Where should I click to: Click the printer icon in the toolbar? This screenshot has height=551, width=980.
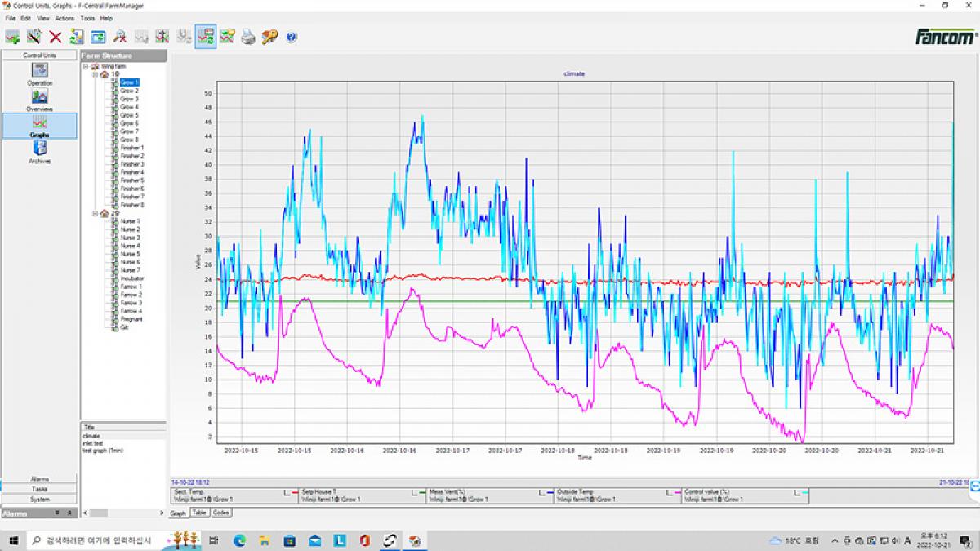pyautogui.click(x=248, y=37)
